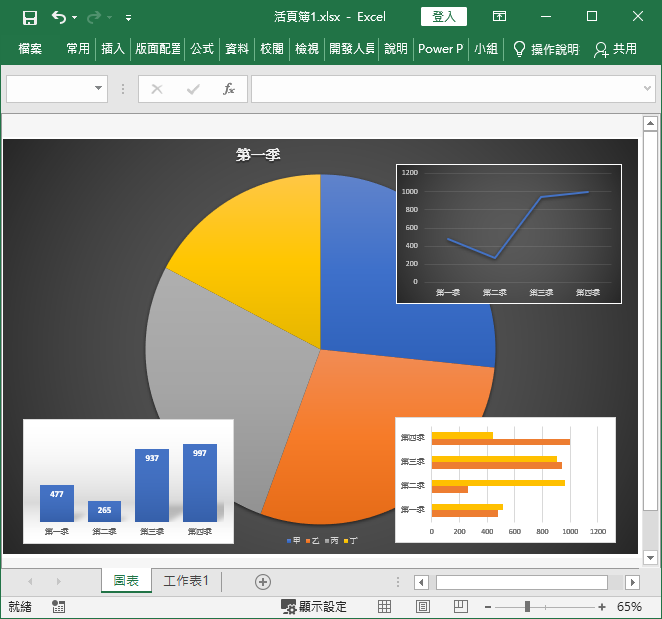
Task: Select the horizontal bar chart thumbnail
Action: point(505,480)
